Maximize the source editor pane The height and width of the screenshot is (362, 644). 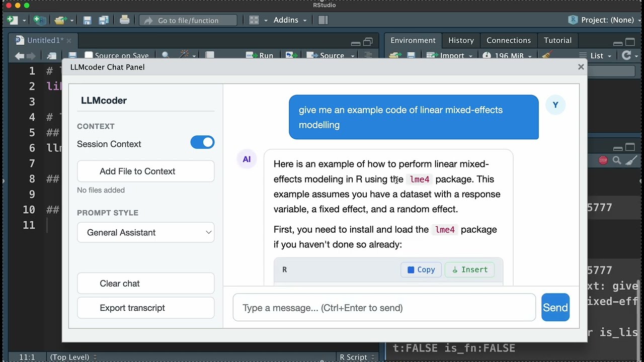click(x=368, y=41)
